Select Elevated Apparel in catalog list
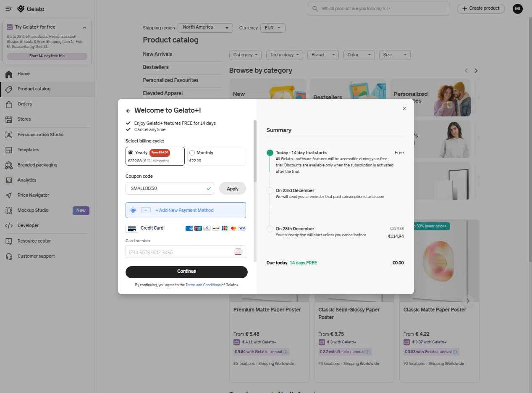This screenshot has width=532, height=393. 163,93
